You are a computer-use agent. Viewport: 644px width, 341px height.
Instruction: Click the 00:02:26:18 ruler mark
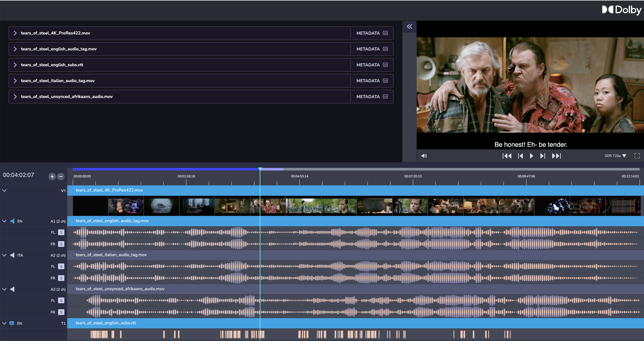click(x=186, y=176)
